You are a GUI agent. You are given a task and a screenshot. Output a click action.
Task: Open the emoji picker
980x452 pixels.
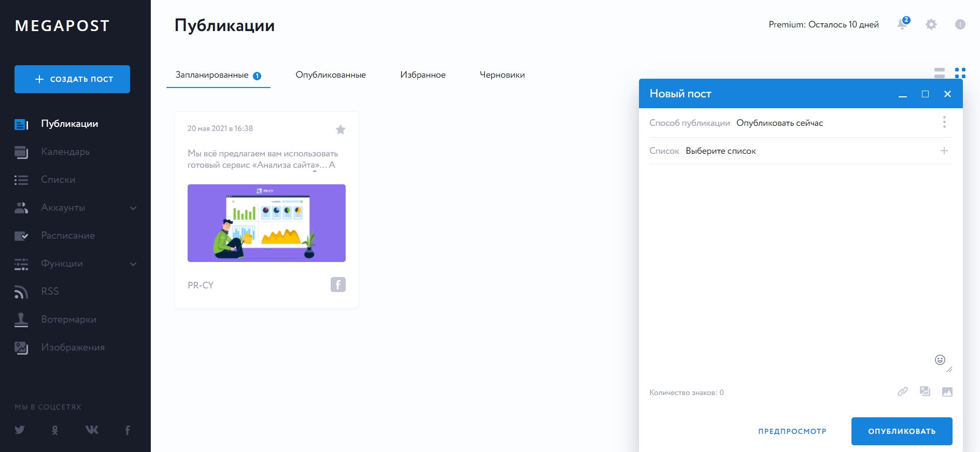click(x=940, y=360)
